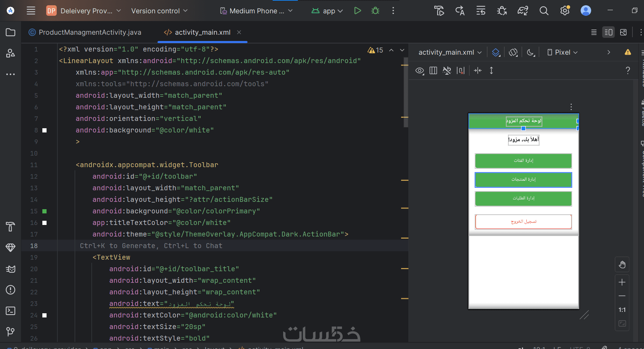The width and height of the screenshot is (644, 349).
Task: Open Search Everywhere magnifier icon
Action: point(544,11)
